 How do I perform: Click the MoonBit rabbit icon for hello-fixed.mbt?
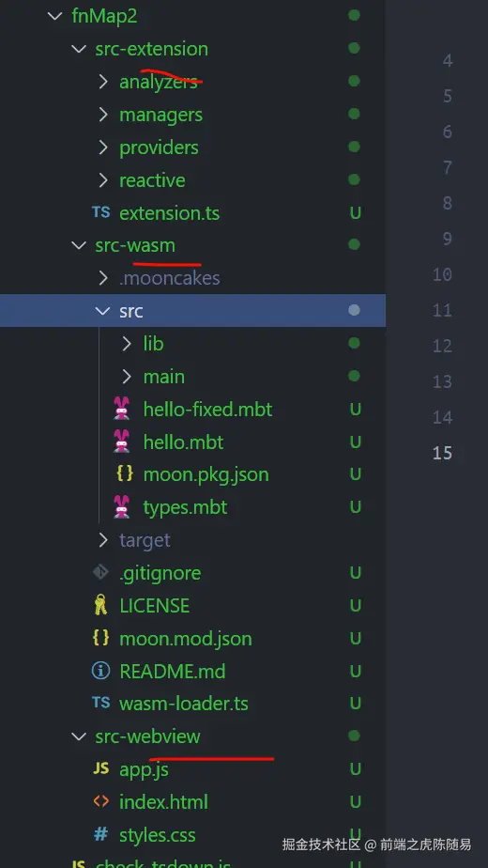pyautogui.click(x=121, y=409)
